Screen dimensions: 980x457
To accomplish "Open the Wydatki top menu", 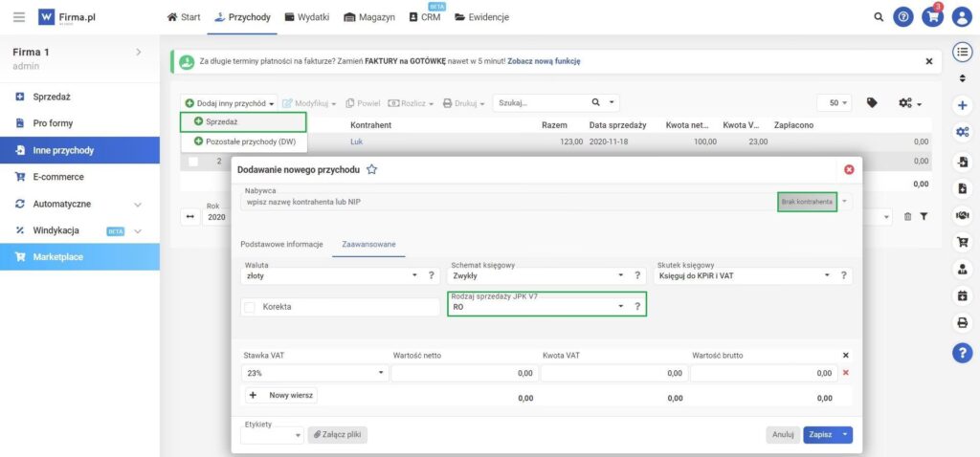I will [306, 17].
